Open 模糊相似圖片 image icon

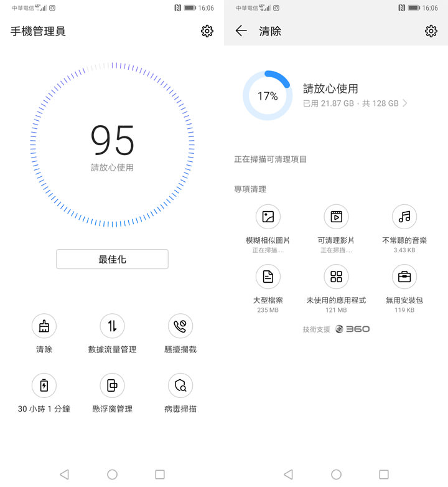tap(268, 217)
